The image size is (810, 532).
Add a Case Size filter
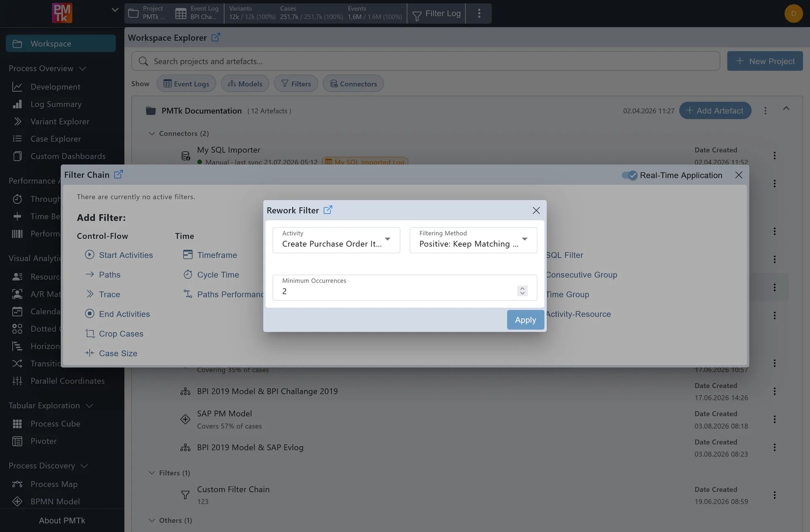pos(111,353)
